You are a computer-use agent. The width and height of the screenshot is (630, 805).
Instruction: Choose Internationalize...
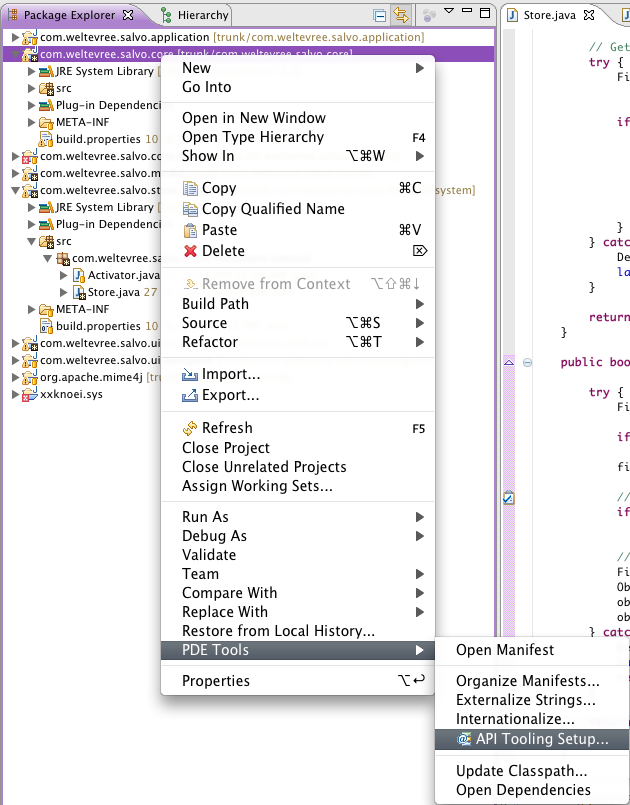(532, 719)
